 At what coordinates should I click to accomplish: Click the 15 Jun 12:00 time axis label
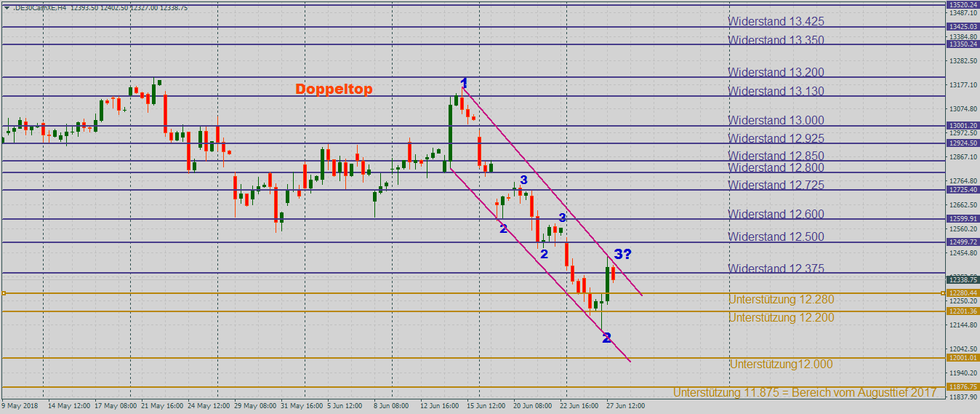pos(486,406)
